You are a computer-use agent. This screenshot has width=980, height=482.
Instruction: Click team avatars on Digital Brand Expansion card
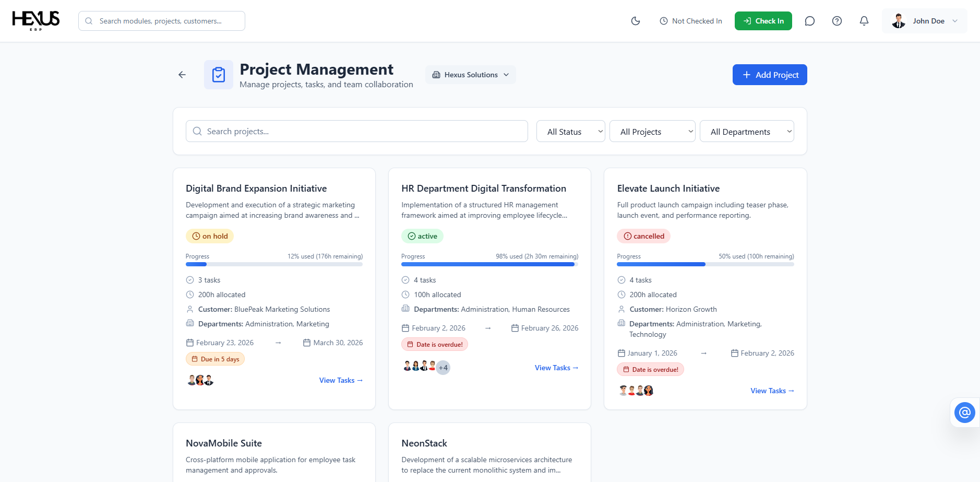(200, 380)
